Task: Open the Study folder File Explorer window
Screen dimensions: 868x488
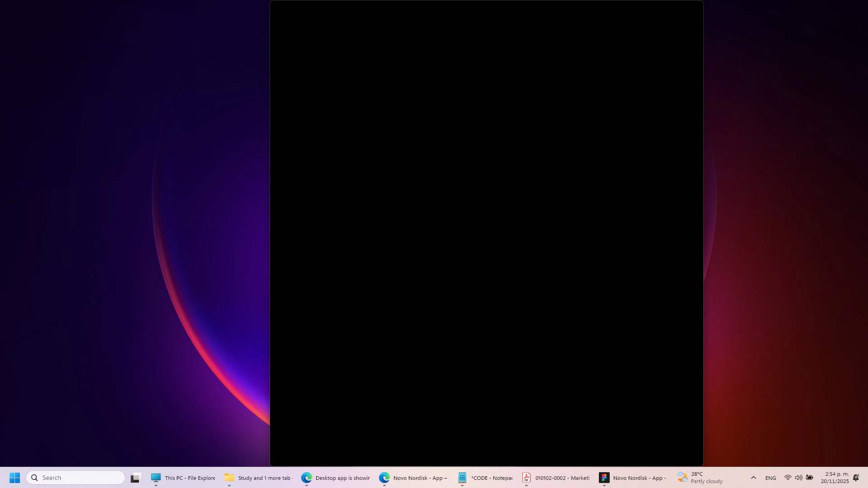Action: pyautogui.click(x=258, y=478)
